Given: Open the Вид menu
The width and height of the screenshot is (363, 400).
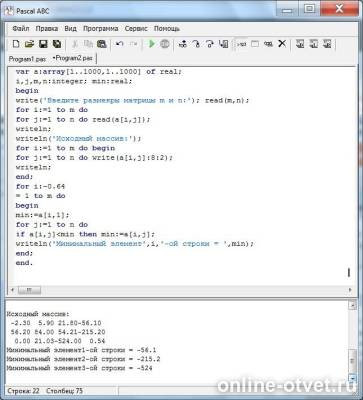Looking at the screenshot, I should pos(70,29).
